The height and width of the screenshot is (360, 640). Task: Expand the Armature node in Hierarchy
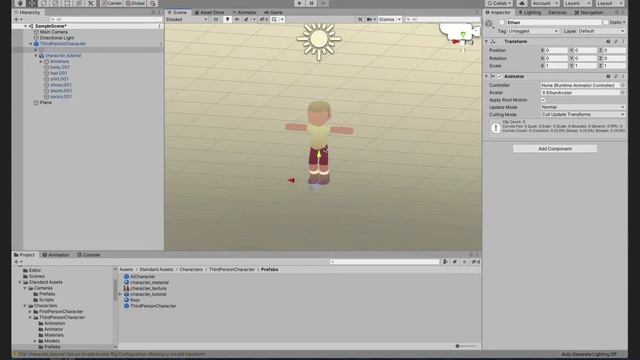click(x=41, y=61)
